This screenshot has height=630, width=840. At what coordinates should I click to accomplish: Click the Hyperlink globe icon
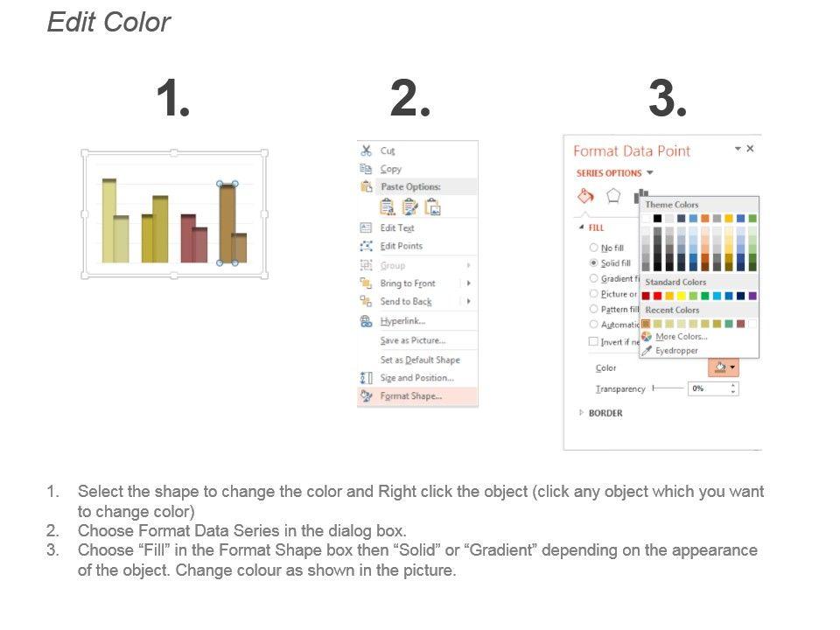366,321
